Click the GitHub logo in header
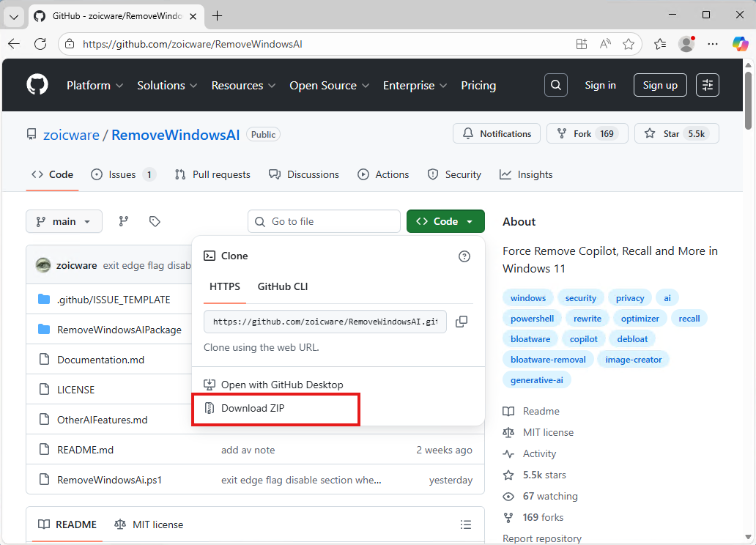The height and width of the screenshot is (545, 756). pos(37,85)
